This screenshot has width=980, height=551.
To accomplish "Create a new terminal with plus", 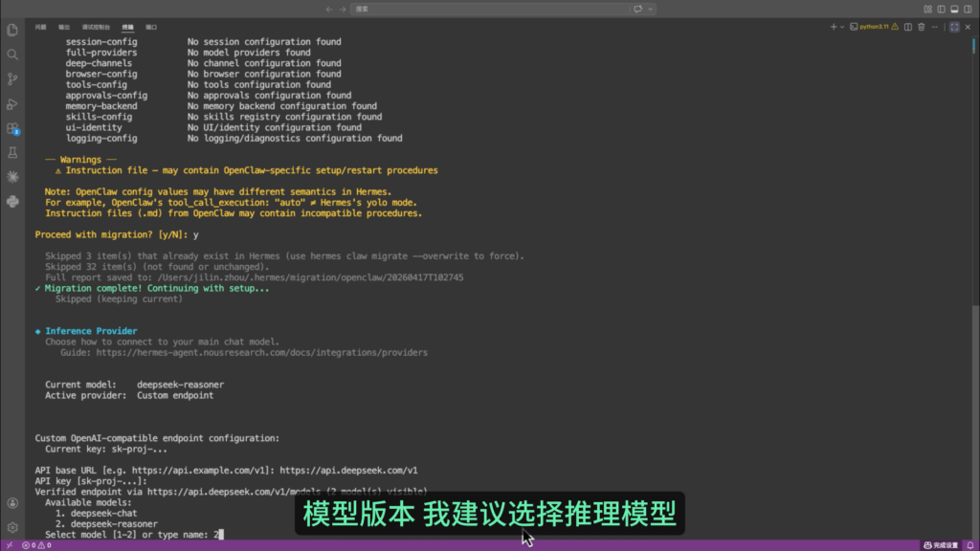I will 834,27.
